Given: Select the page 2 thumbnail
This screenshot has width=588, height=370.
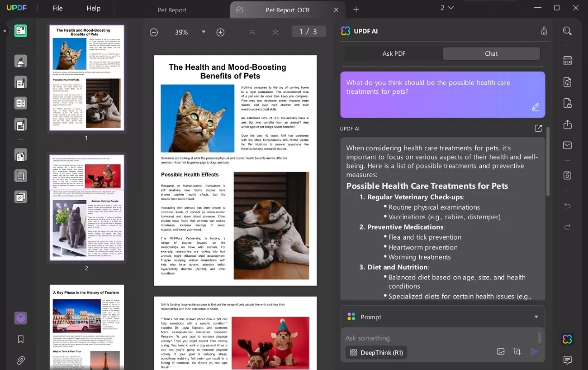Looking at the screenshot, I should point(86,207).
